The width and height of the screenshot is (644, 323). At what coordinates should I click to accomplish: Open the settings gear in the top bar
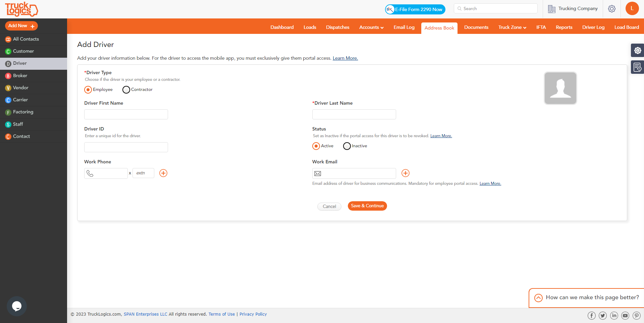[x=612, y=9]
